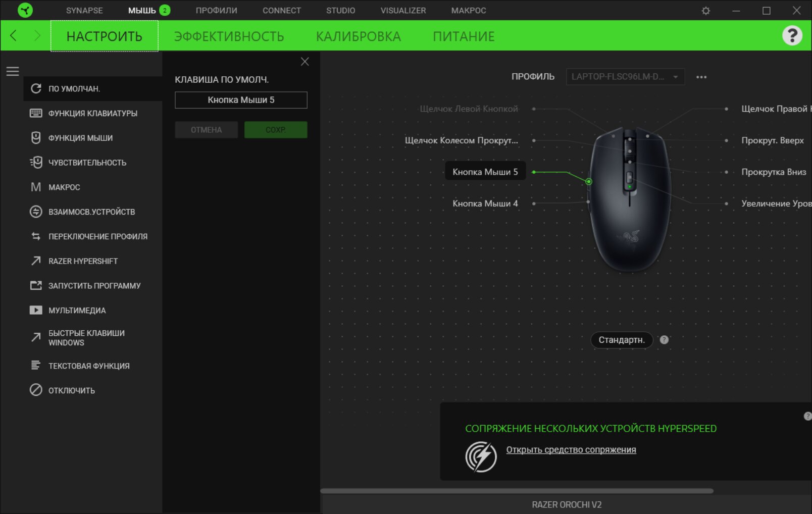Click the text function icon
The image size is (812, 514).
pos(36,365)
